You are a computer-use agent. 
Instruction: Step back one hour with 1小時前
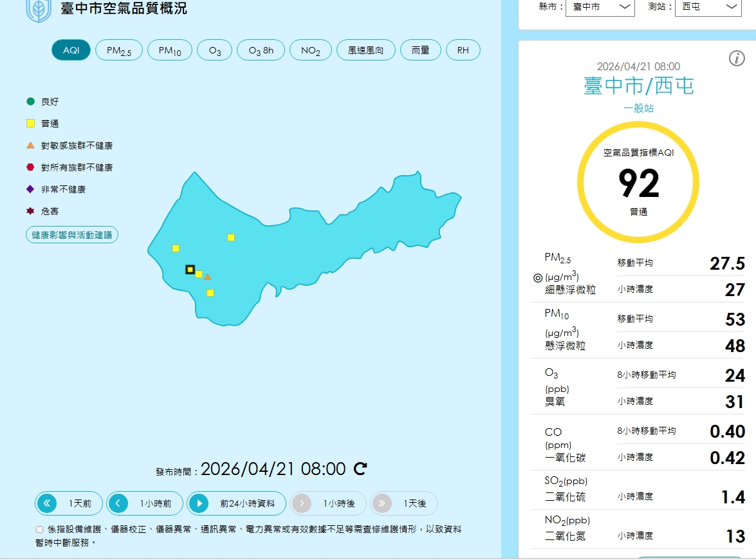145,503
